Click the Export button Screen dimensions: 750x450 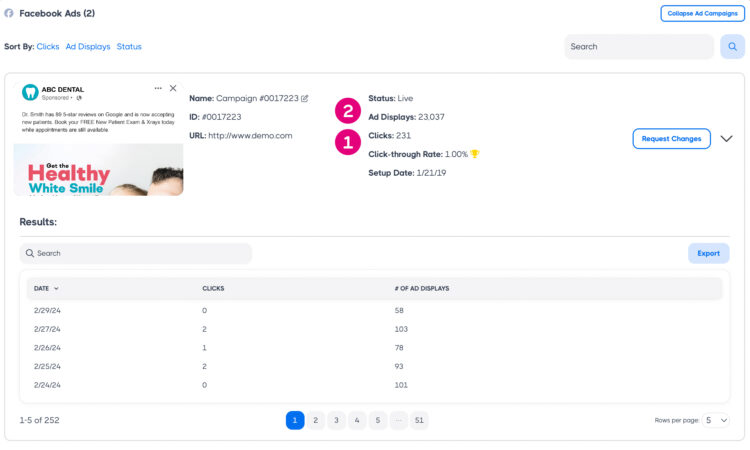point(708,253)
